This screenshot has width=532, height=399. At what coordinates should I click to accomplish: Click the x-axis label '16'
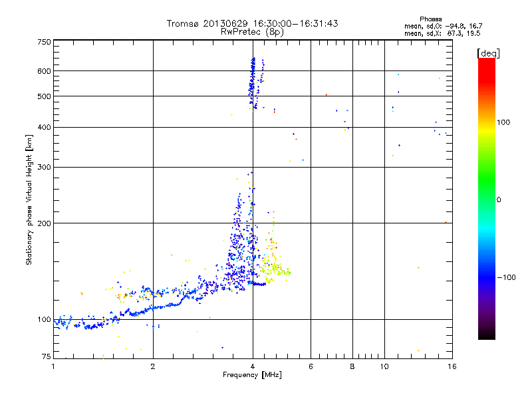452,366
